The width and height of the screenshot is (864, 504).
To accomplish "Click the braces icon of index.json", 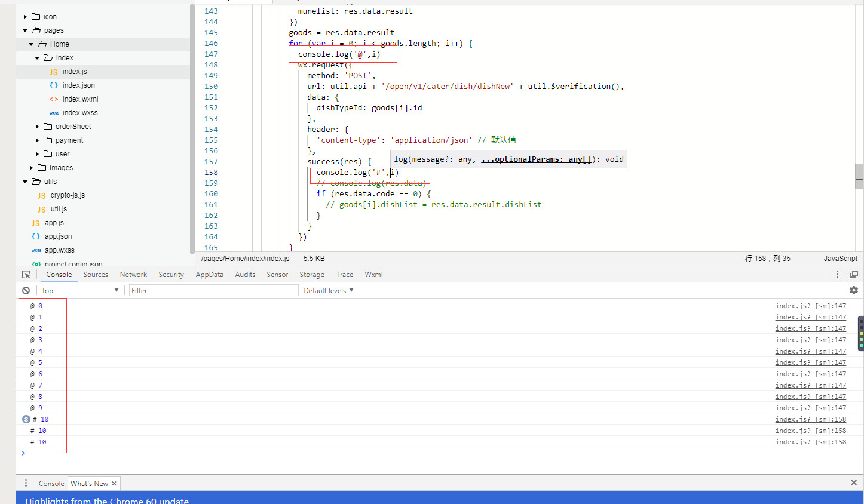I will [54, 85].
